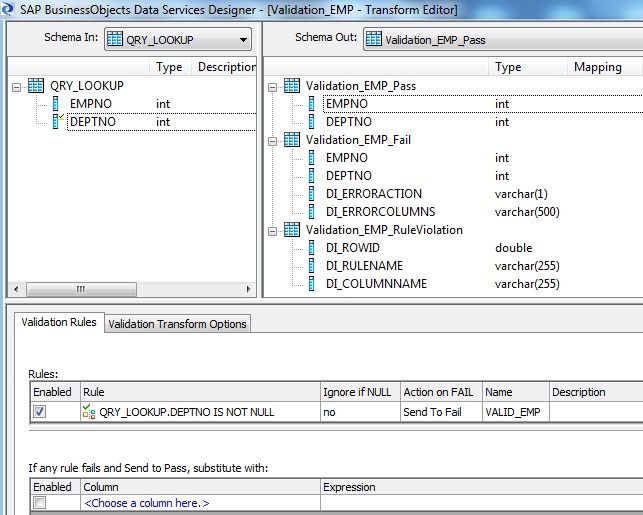Select EMPNO under Validation_EMP_Pass
The image size is (643, 515).
tap(483, 104)
